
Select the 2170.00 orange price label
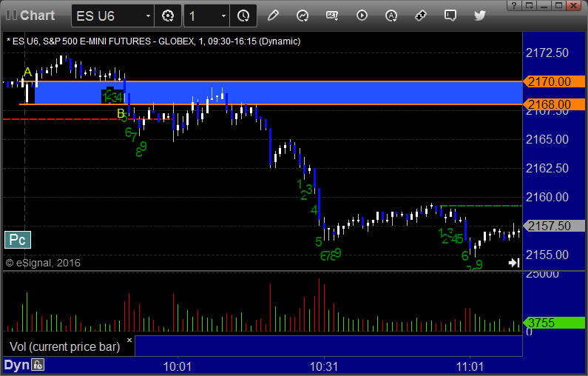click(554, 81)
